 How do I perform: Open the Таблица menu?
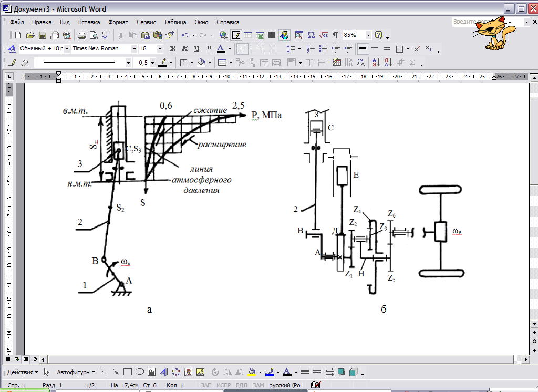point(175,22)
